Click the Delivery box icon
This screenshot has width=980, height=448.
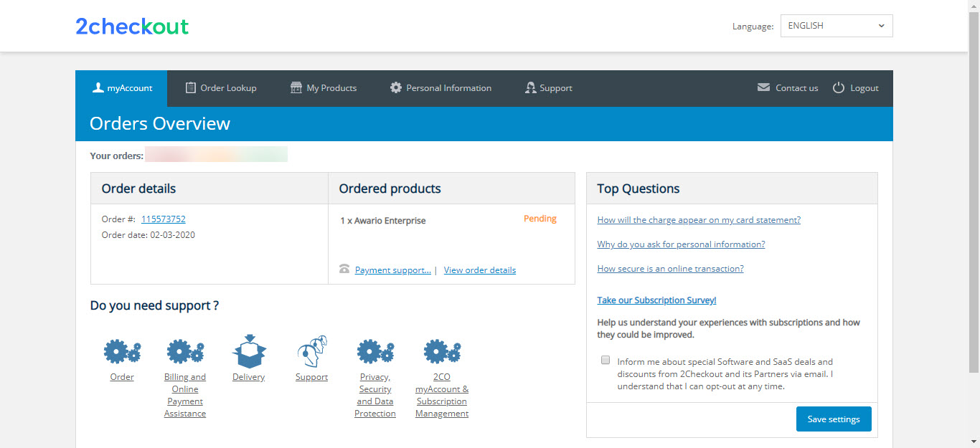[249, 351]
